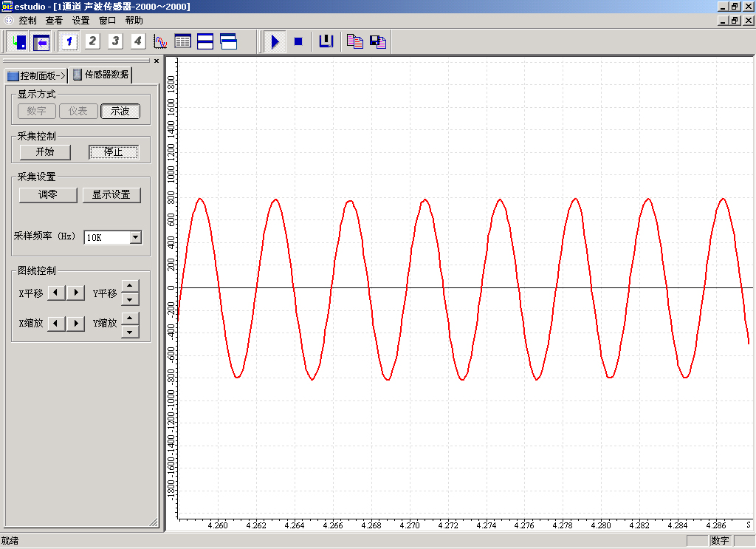Click Y缩放 down arrow
This screenshot has width=756, height=549.
tap(130, 330)
